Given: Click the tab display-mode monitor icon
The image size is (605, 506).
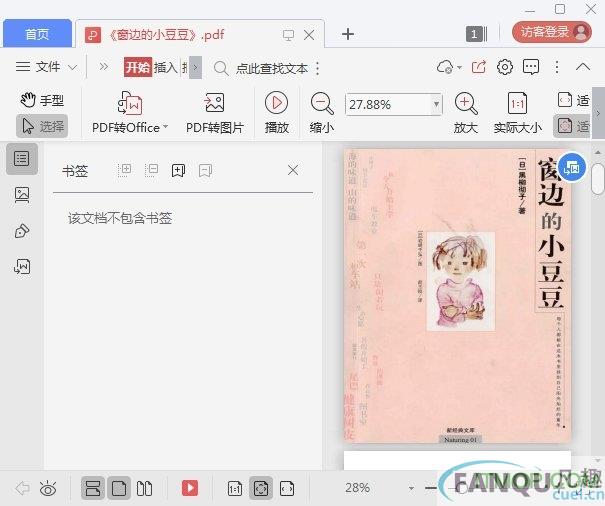Looking at the screenshot, I should (288, 35).
